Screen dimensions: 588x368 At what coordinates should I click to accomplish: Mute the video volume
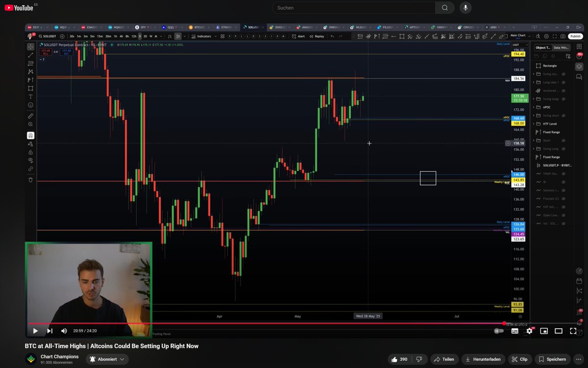(64, 331)
